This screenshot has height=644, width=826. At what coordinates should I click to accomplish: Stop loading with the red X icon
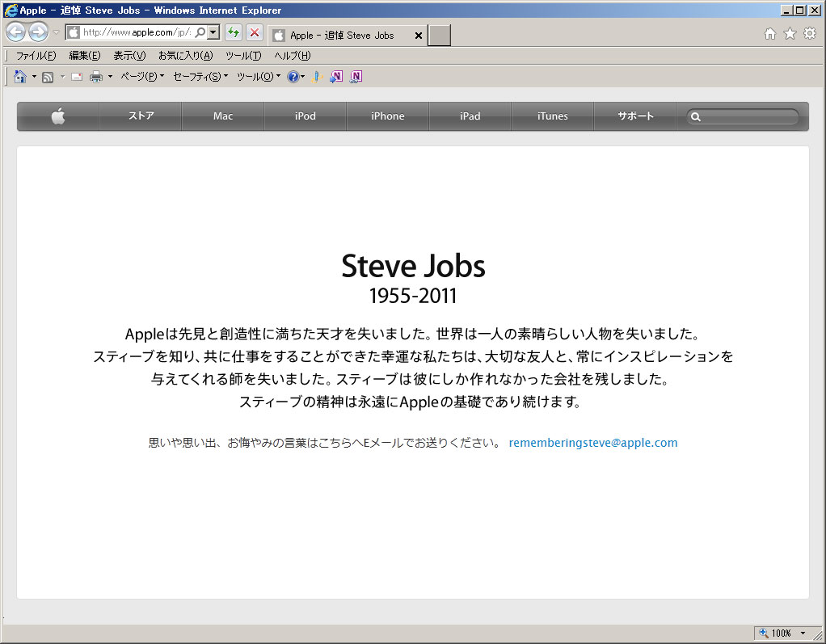(255, 32)
